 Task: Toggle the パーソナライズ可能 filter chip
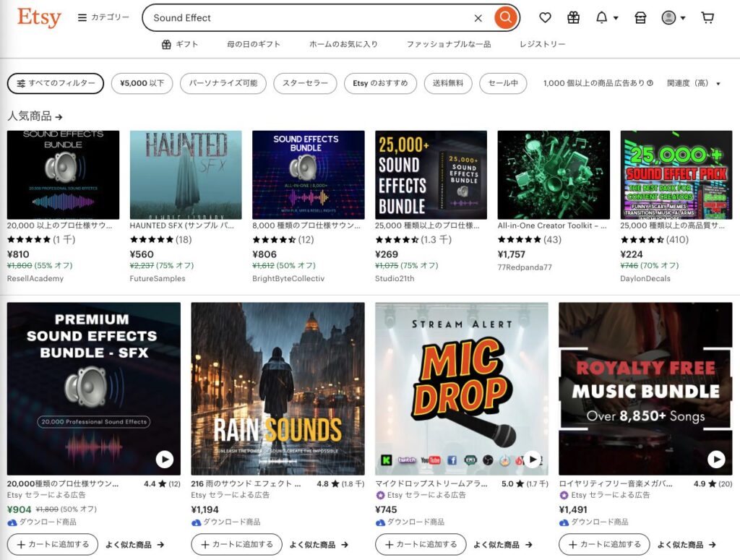[223, 84]
